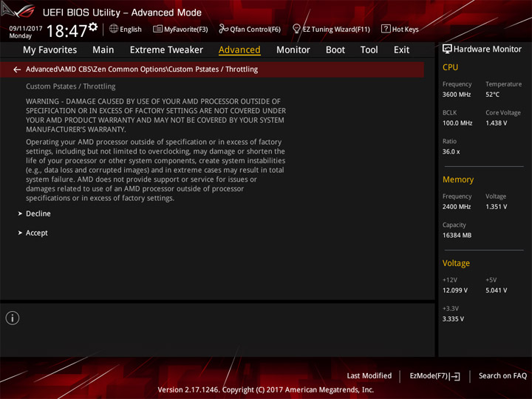Click the Voltage section heading

click(x=456, y=263)
